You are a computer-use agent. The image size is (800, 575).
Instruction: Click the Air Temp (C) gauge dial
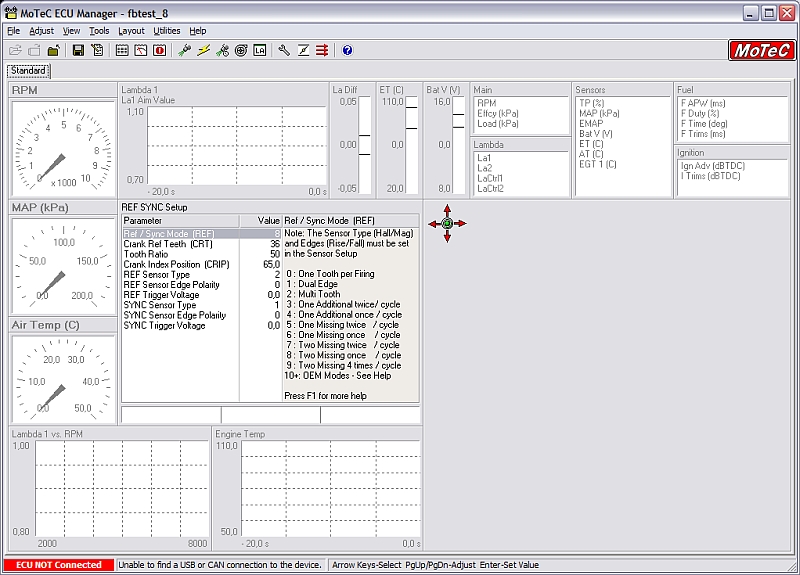63,380
